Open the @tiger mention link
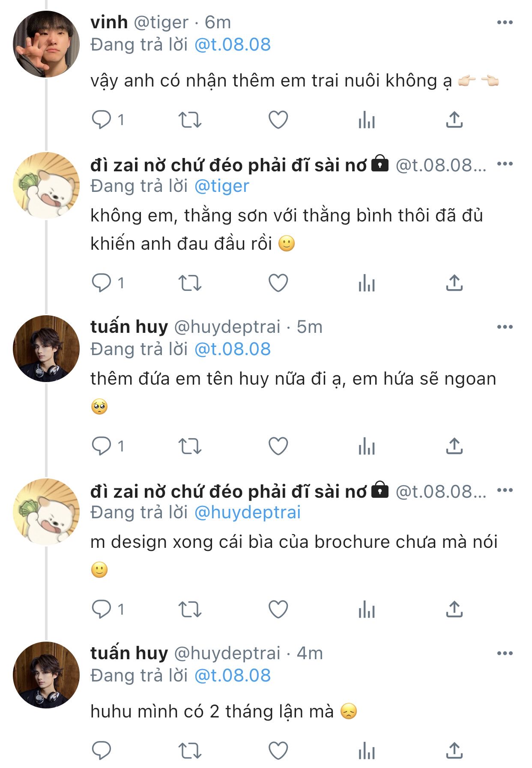Viewport: 532px width, 768px height. tap(222, 186)
